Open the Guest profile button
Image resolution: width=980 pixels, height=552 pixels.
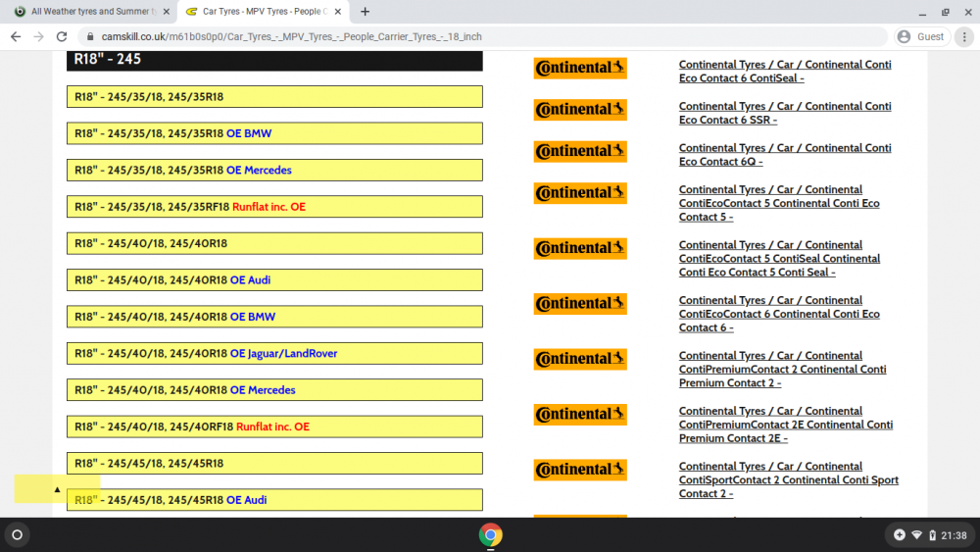coord(922,37)
